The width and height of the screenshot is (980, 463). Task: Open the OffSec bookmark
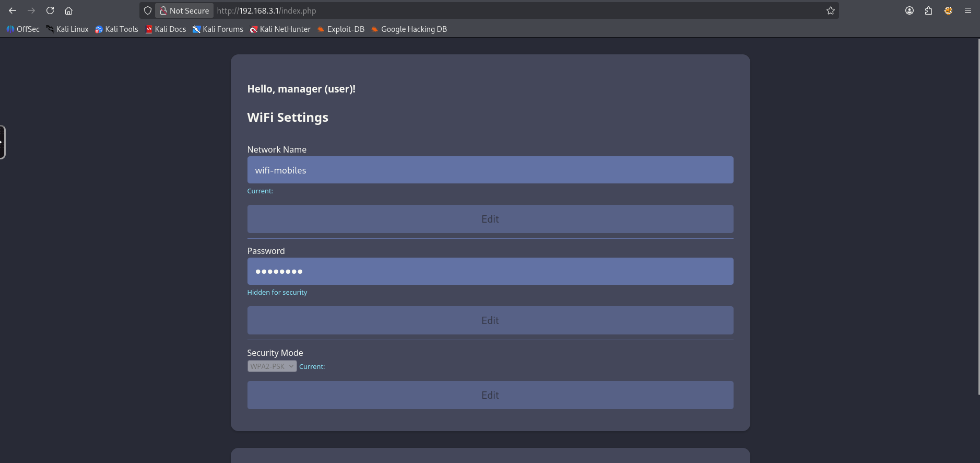coord(23,29)
